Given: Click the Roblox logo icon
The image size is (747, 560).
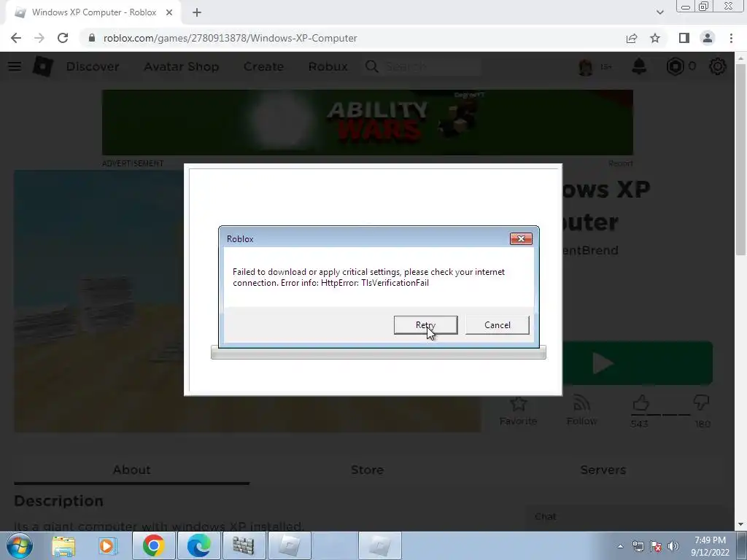Looking at the screenshot, I should click(x=42, y=66).
